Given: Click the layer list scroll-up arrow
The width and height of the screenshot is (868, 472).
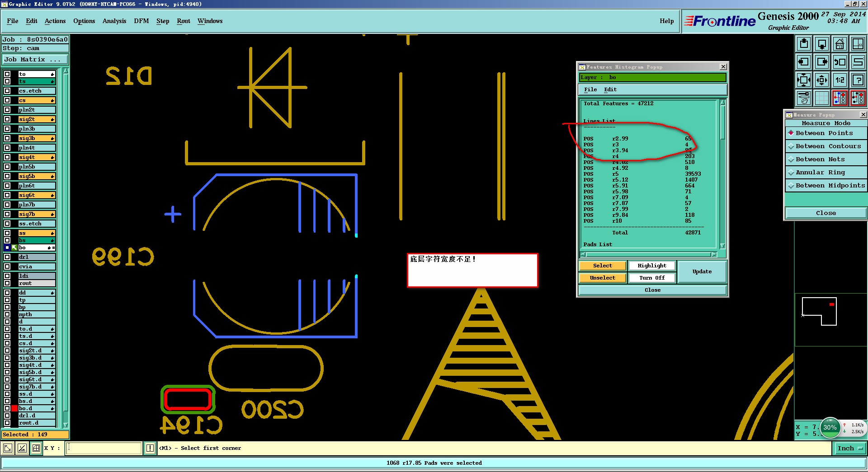Looking at the screenshot, I should coord(66,71).
